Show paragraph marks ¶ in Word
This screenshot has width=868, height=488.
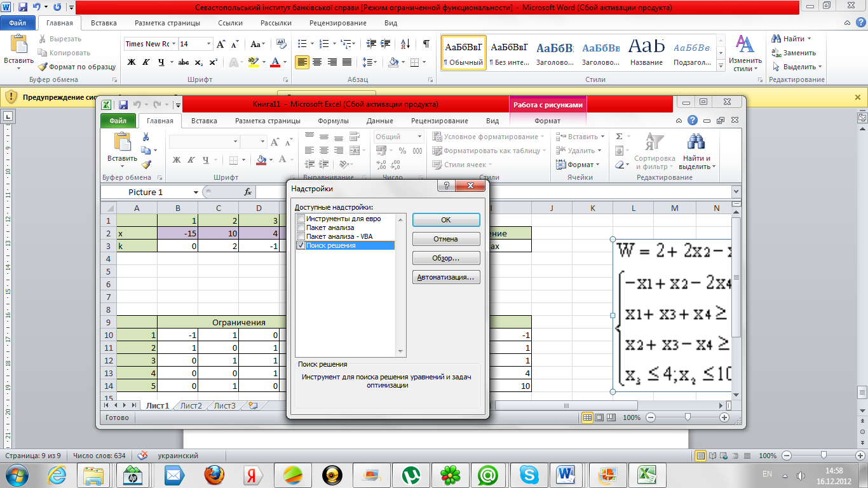426,44
